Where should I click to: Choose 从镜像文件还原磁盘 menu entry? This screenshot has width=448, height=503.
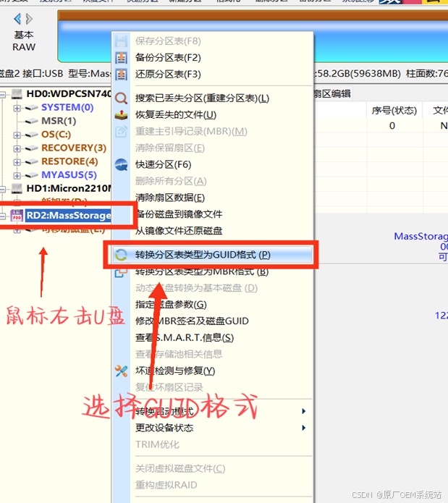coord(179,231)
